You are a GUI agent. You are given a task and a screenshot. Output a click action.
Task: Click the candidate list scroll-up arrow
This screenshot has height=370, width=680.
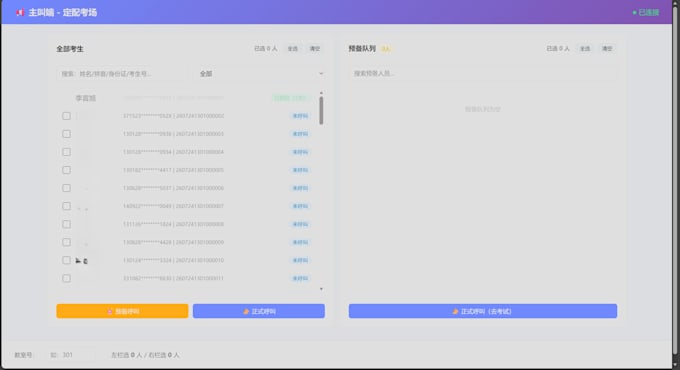tap(321, 93)
